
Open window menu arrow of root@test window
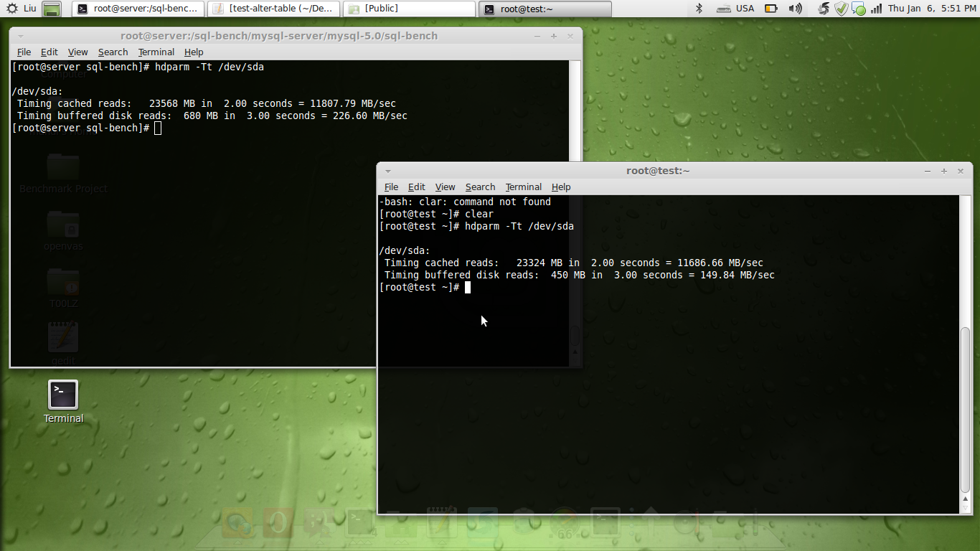(387, 171)
